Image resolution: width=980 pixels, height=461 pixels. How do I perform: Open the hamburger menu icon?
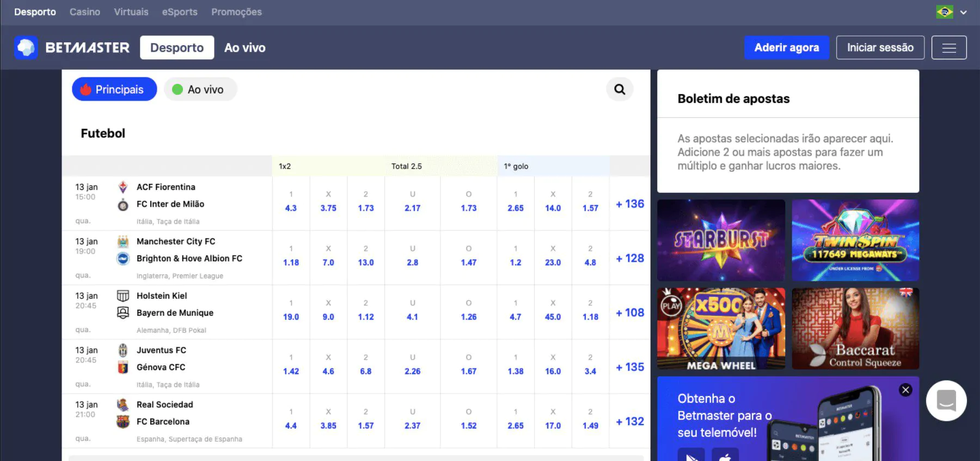[x=949, y=48]
